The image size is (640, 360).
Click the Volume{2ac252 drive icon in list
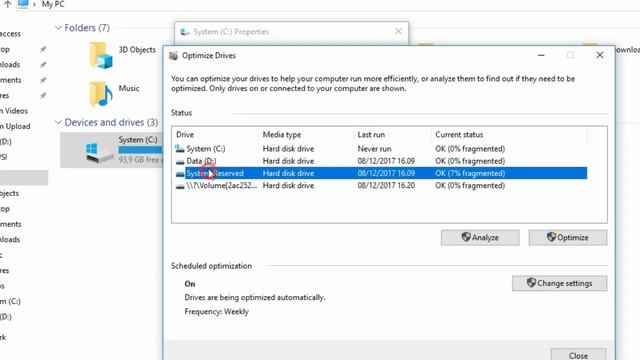pos(180,186)
